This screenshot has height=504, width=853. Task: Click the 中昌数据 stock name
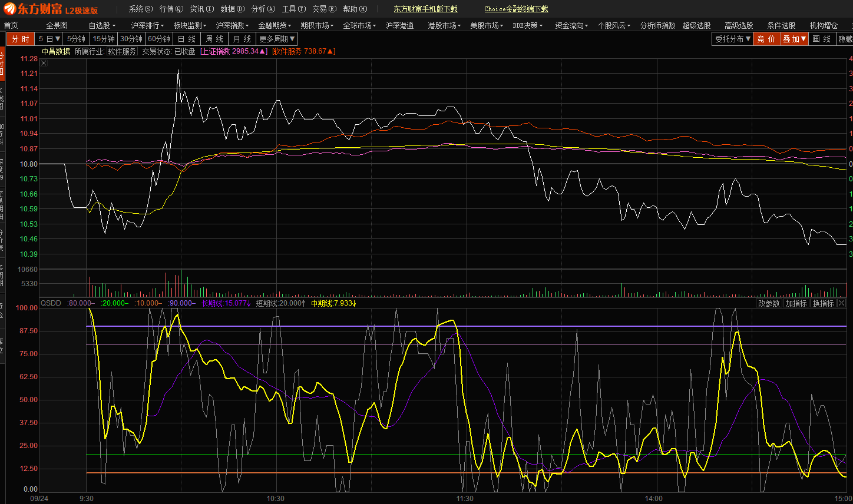pyautogui.click(x=55, y=51)
